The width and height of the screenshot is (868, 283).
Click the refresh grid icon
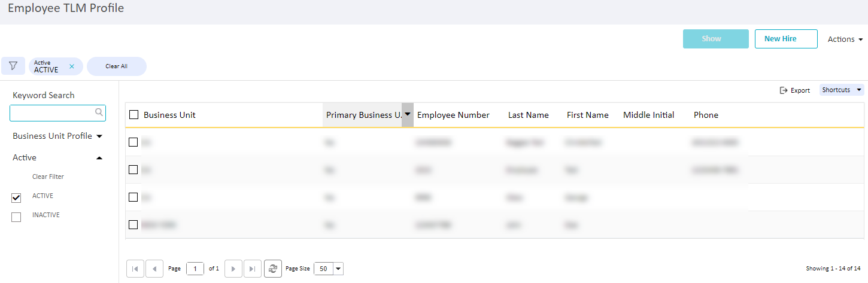click(x=273, y=269)
